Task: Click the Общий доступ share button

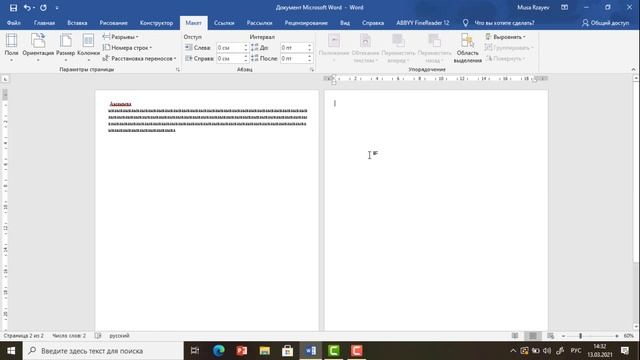Action: coord(606,23)
